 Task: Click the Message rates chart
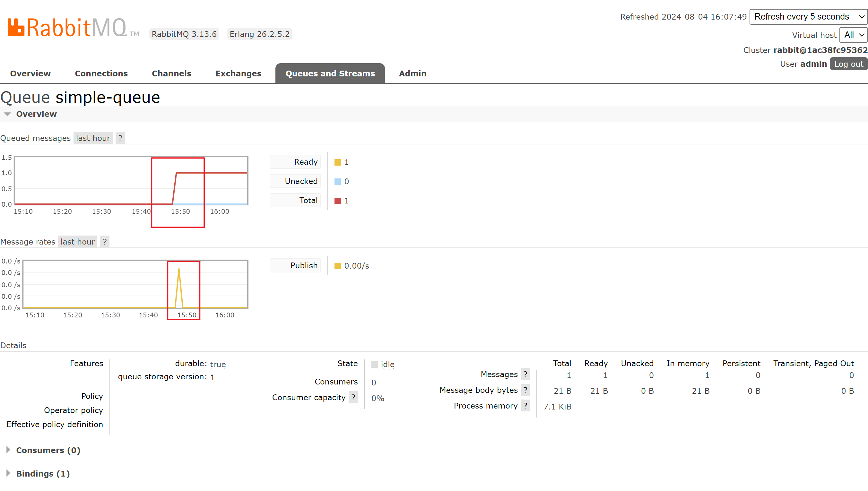coord(135,284)
